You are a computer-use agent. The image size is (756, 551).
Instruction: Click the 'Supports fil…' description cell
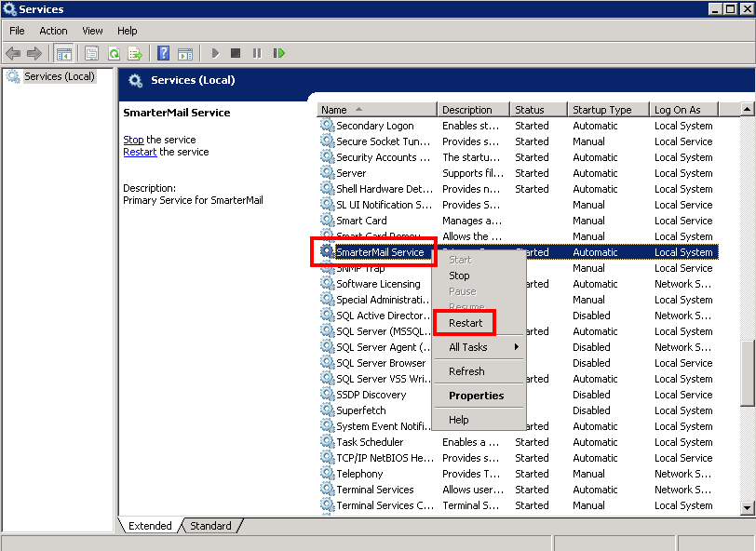pos(473,173)
